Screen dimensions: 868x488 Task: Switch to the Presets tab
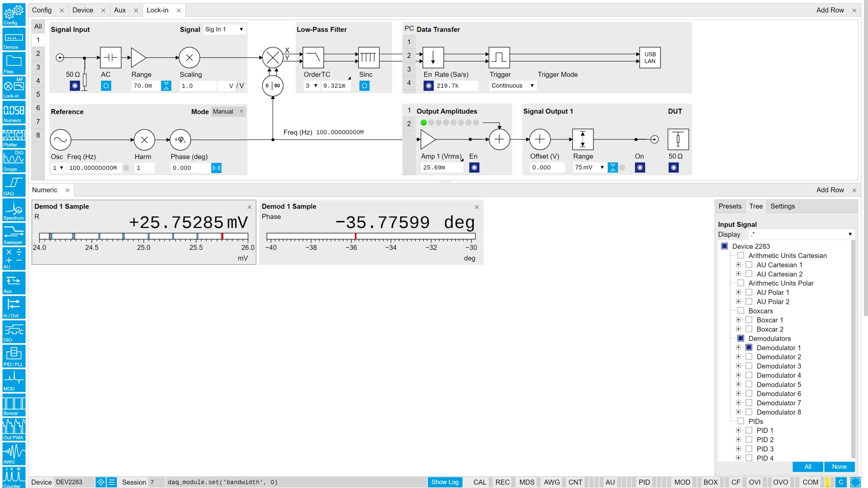(730, 206)
